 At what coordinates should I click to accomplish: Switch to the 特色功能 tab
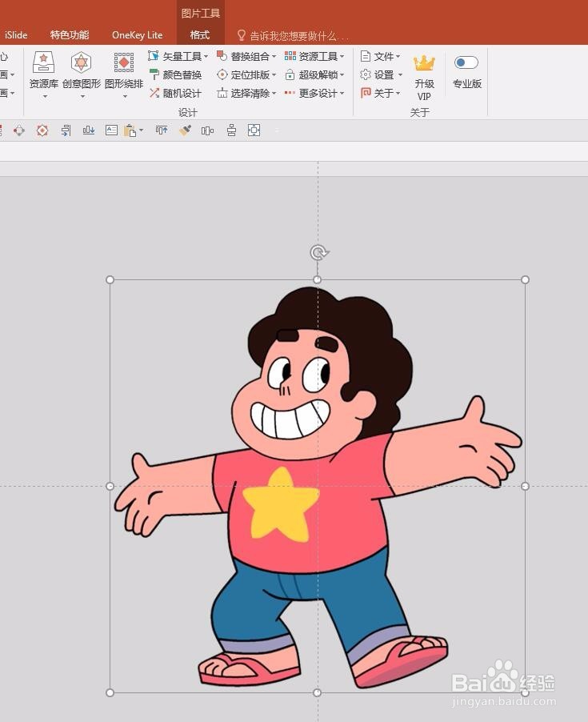(x=70, y=35)
